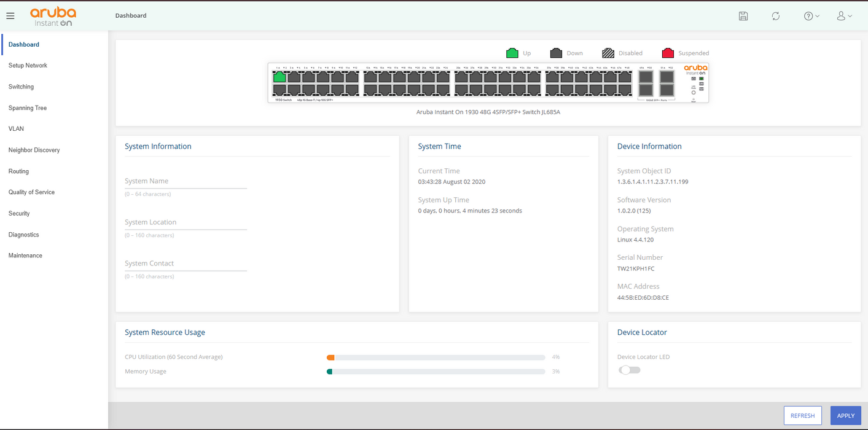868x430 pixels.
Task: Click switch model caption JL685A
Action: (x=488, y=112)
